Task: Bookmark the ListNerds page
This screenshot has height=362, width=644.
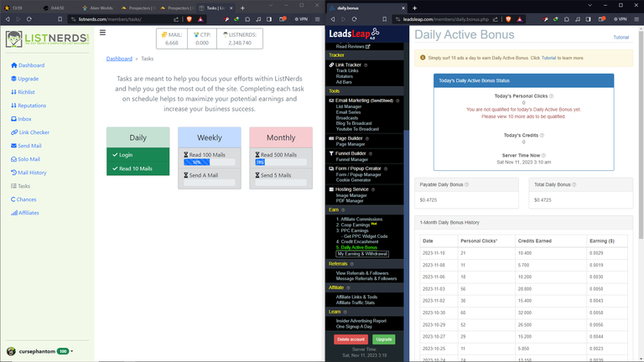Action: 60,19
